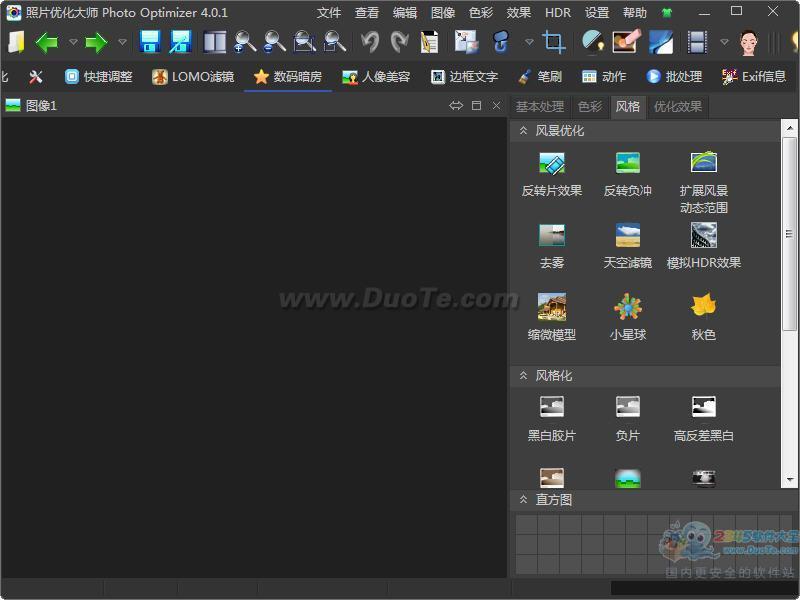Go to previous image with green left arrow
This screenshot has height=600, width=800.
[47, 42]
